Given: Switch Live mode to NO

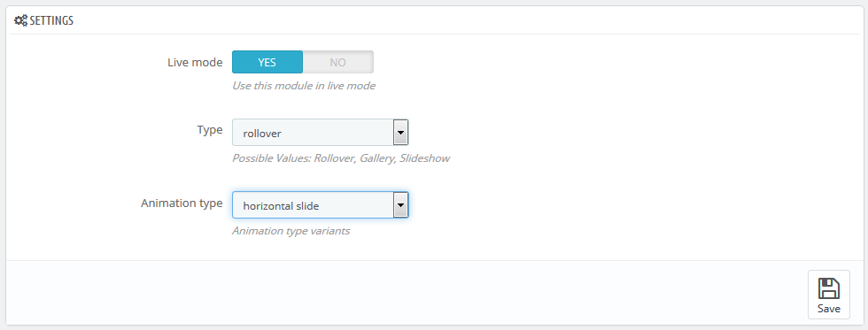Looking at the screenshot, I should point(337,62).
